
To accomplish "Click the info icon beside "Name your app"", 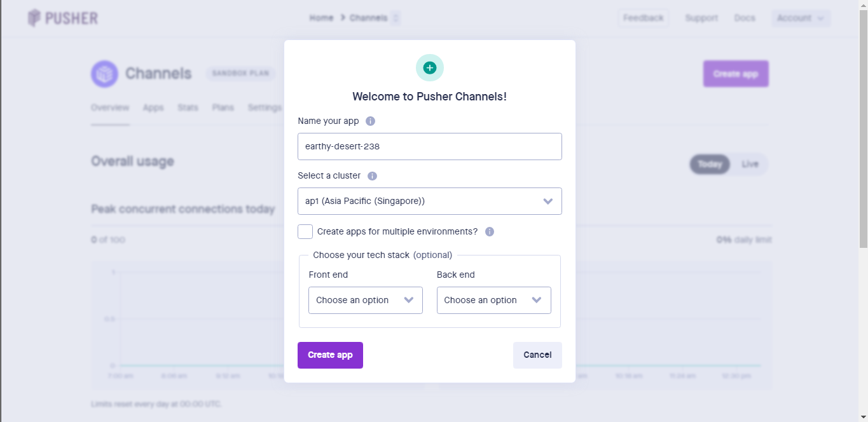I will [x=371, y=121].
